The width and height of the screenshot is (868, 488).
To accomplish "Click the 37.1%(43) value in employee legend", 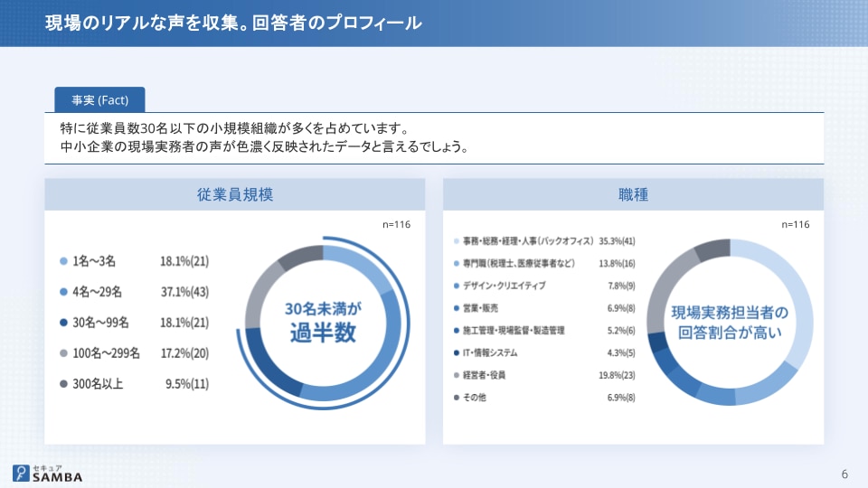I will [184, 292].
